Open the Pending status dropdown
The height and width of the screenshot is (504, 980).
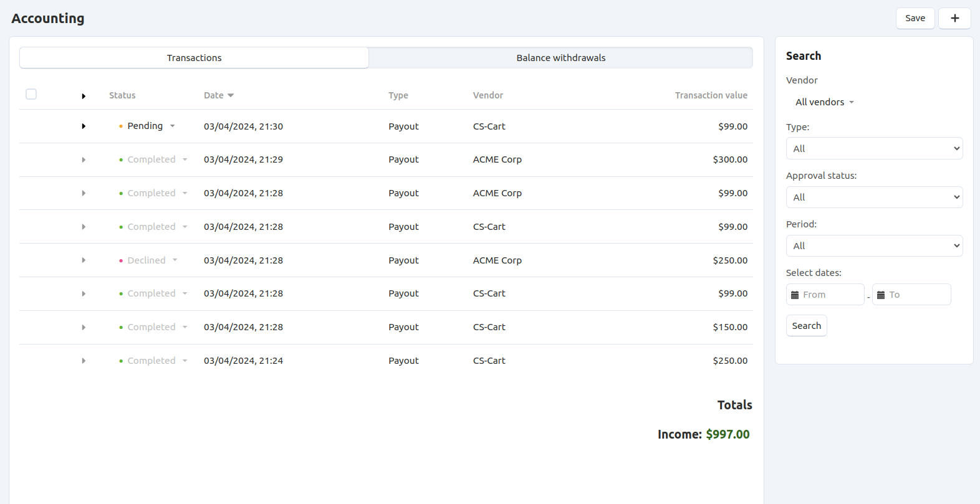[147, 126]
